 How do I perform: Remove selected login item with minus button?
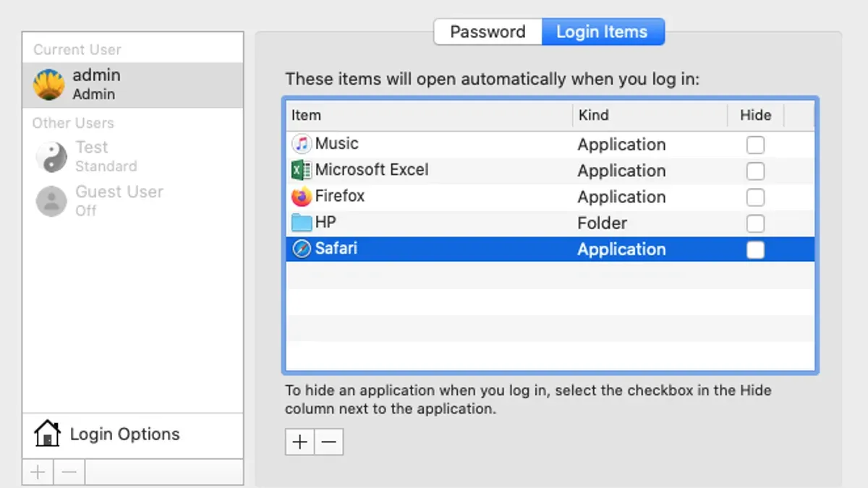point(328,442)
